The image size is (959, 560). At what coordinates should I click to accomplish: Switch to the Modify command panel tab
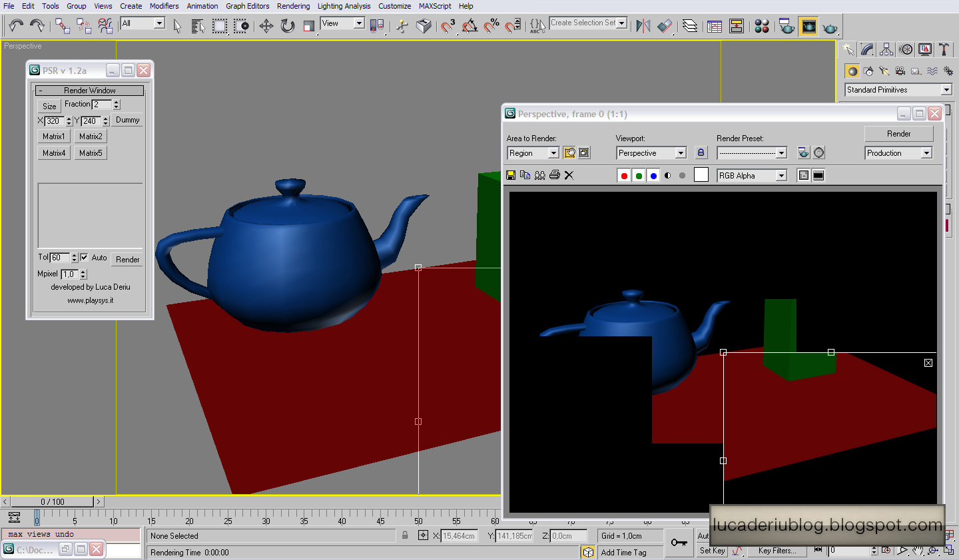pyautogui.click(x=867, y=49)
